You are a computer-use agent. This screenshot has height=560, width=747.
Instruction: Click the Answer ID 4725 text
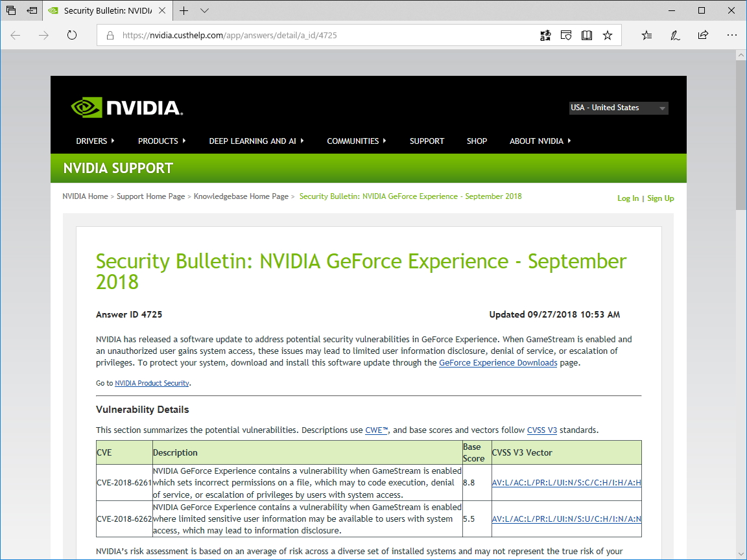(x=129, y=315)
